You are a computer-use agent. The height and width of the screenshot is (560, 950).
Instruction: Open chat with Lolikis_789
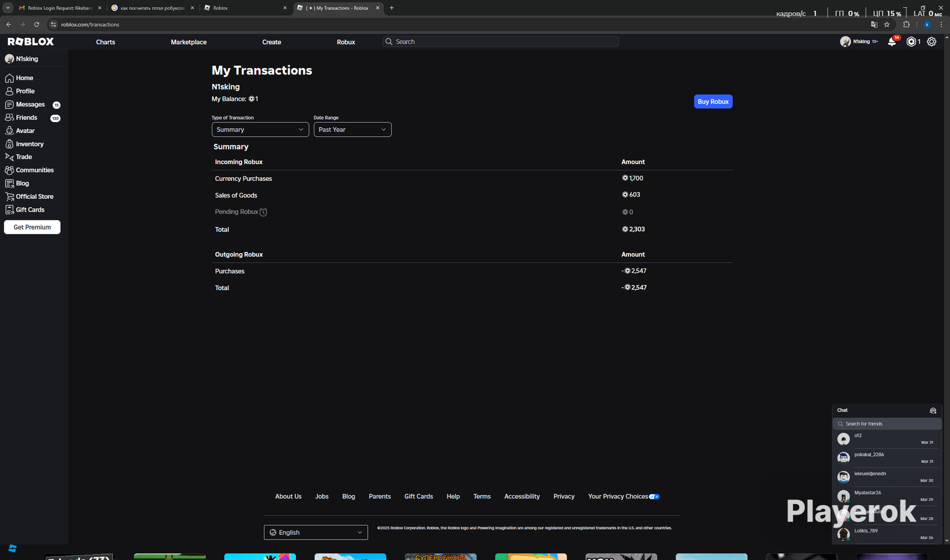887,534
